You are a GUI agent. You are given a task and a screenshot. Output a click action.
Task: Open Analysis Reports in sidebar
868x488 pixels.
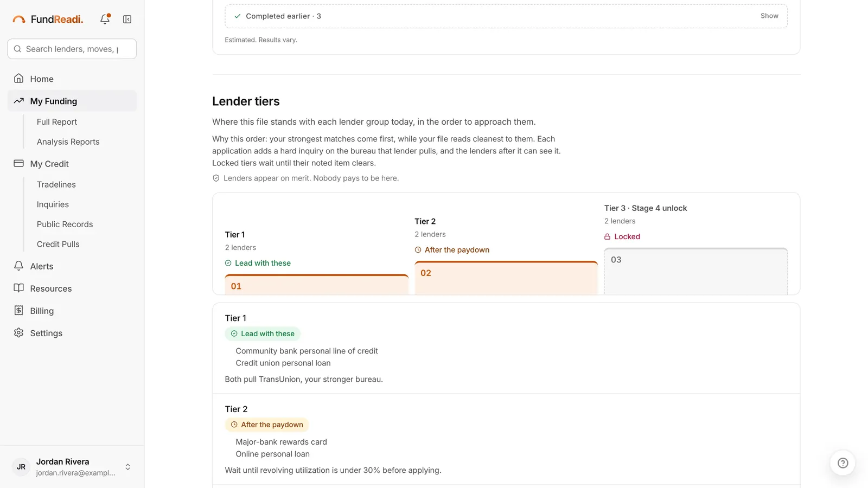(68, 142)
